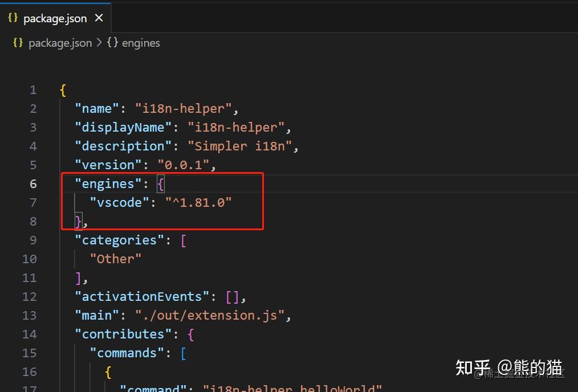
Task: Click the braces icon in the breadcrumb bar
Action: pos(17,43)
